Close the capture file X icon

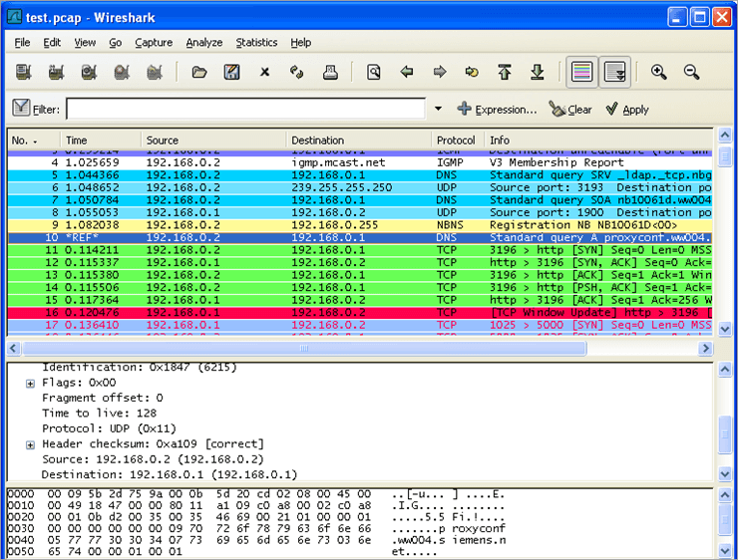tap(265, 72)
